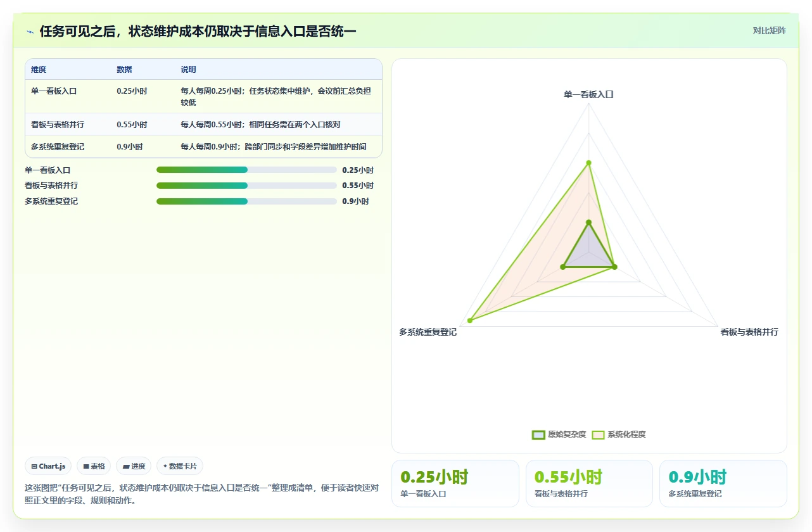The width and height of the screenshot is (812, 532).
Task: Click the 看板与表格并行 progress bar
Action: (246, 186)
